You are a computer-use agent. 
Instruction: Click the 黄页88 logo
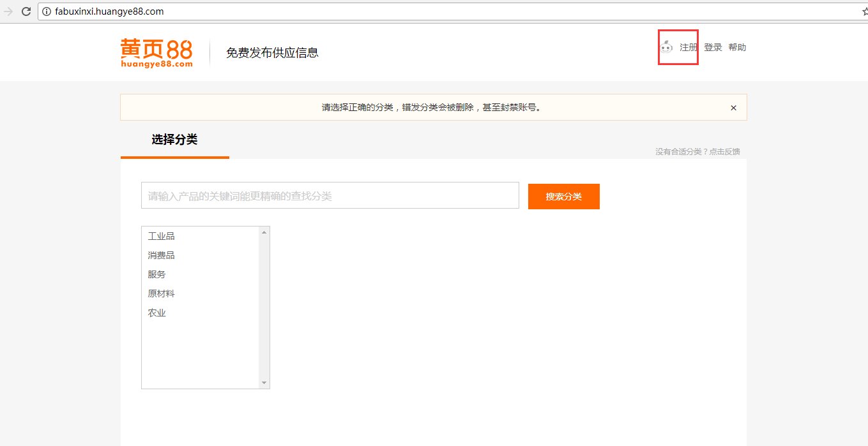pos(156,53)
